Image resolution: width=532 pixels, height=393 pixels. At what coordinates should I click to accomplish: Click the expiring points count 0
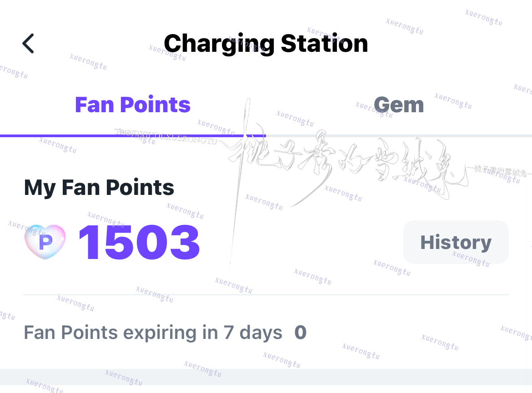(x=301, y=332)
